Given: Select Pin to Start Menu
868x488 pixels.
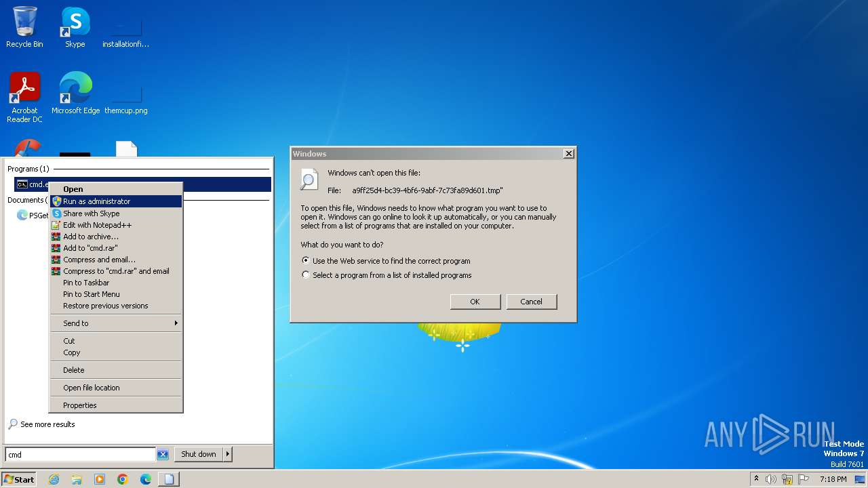Looking at the screenshot, I should click(x=116, y=294).
